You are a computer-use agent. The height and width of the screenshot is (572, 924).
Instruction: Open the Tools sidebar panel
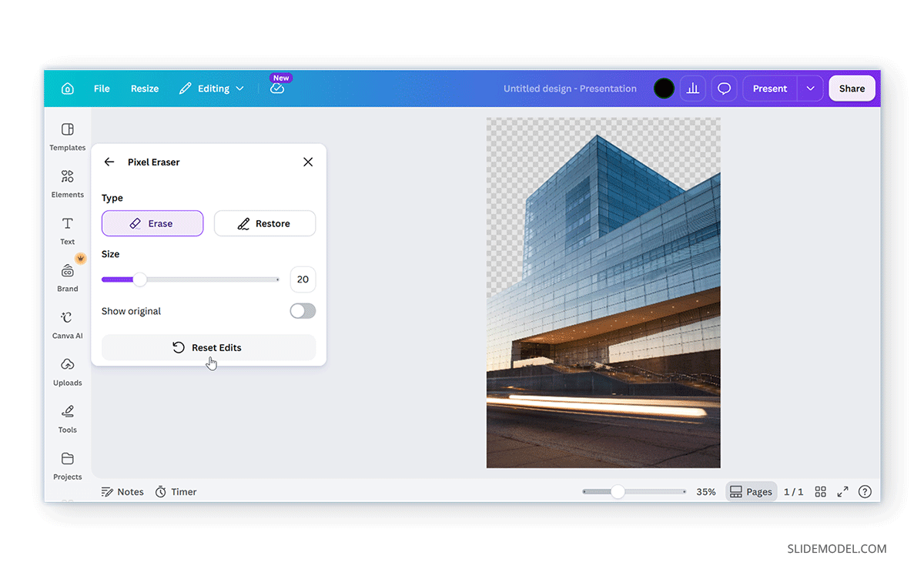tap(68, 419)
